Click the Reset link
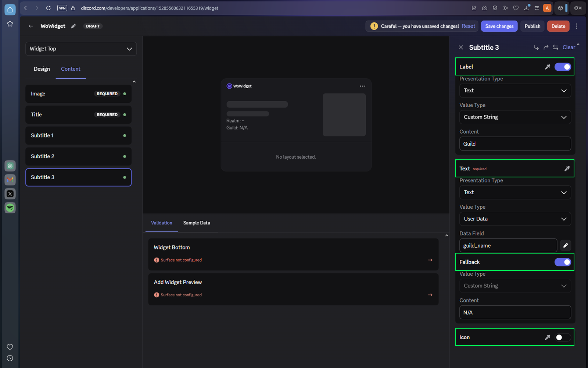Image resolution: width=588 pixels, height=368 pixels. click(468, 26)
